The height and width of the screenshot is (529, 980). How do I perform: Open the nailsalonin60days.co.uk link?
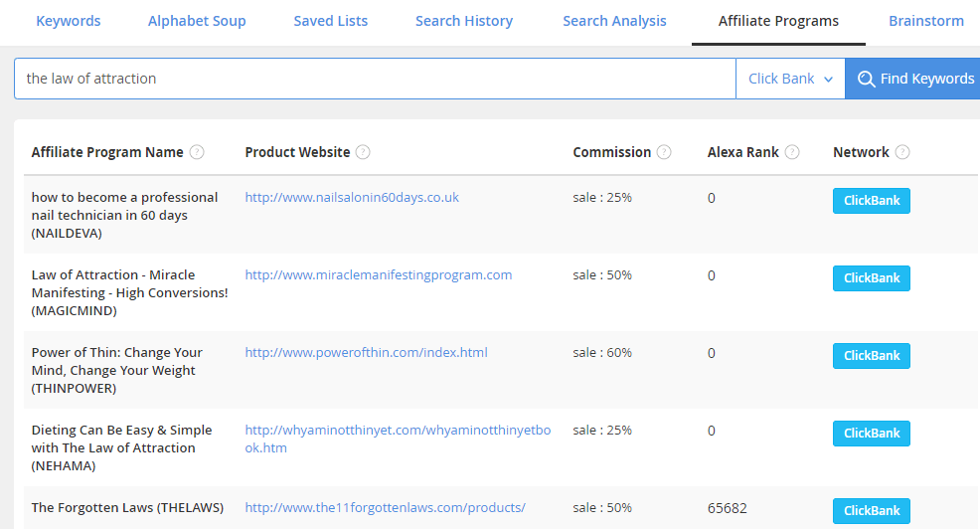[352, 197]
